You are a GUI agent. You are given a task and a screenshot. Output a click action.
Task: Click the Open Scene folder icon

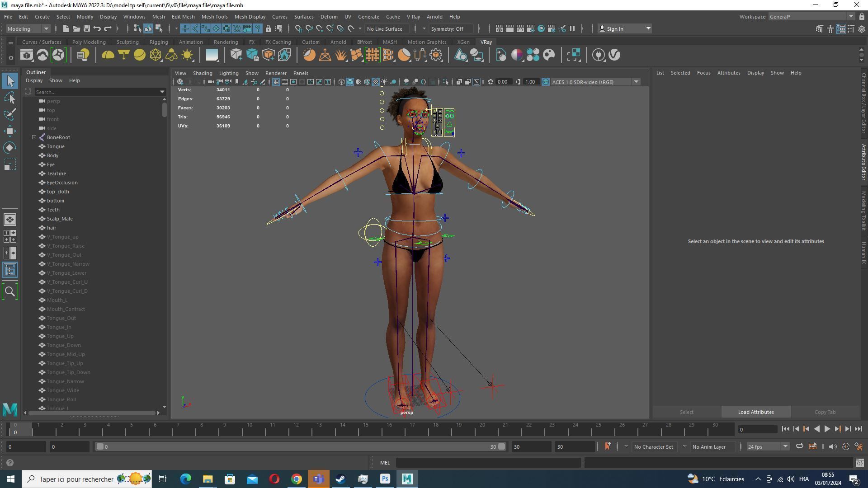[x=76, y=29]
